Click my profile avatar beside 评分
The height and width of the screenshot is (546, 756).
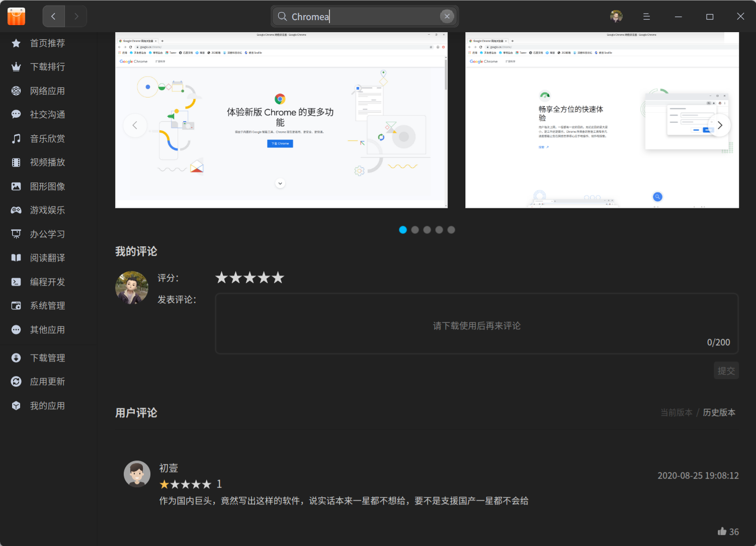click(x=132, y=288)
